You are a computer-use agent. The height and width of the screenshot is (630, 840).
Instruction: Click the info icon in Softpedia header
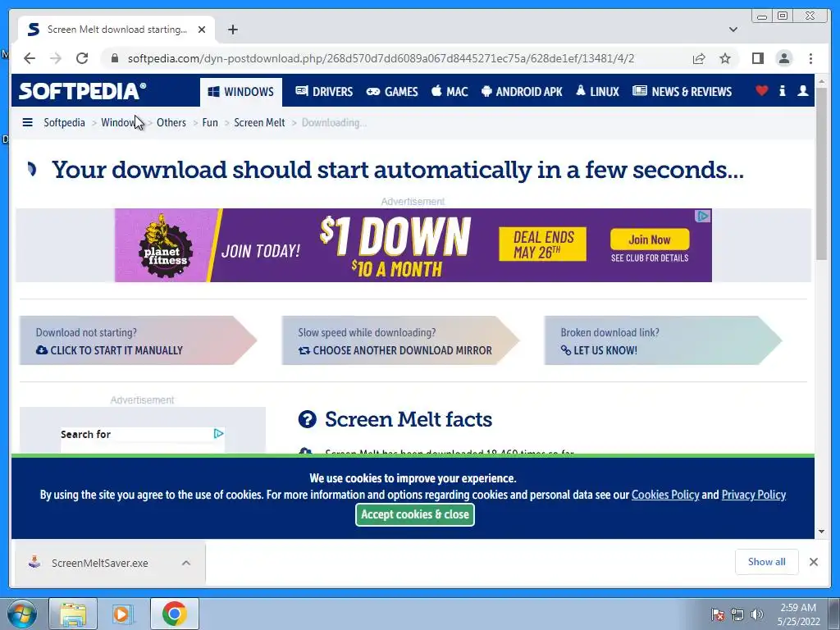782,90
